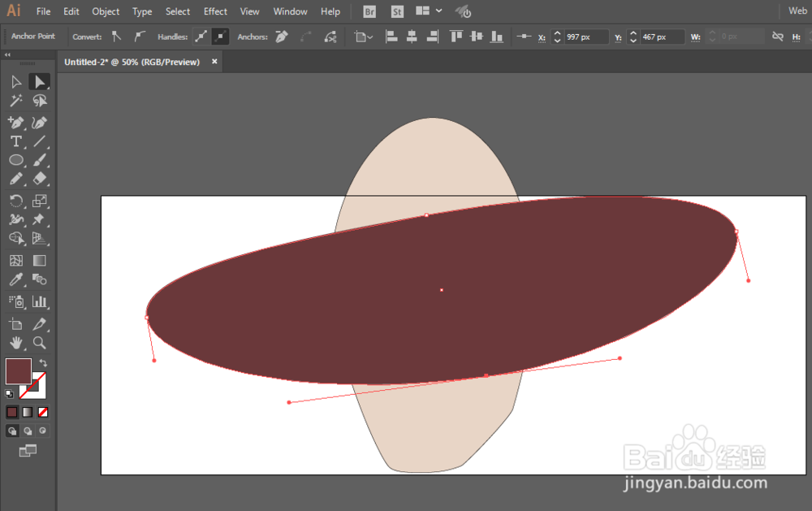This screenshot has height=511, width=812.
Task: Select the Blend tool
Action: (39, 279)
